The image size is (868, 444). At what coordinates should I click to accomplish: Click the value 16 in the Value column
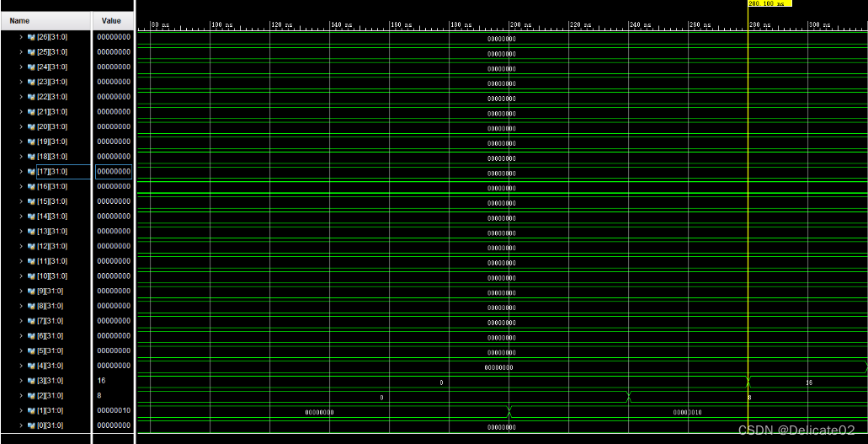[101, 382]
